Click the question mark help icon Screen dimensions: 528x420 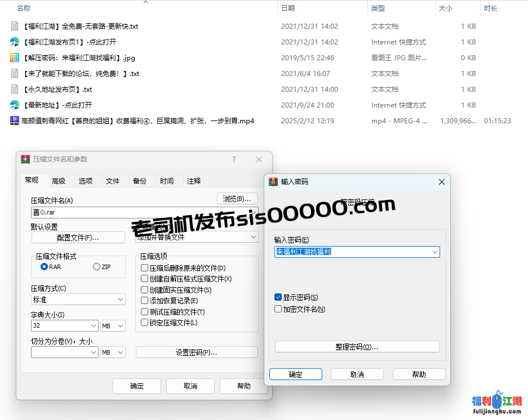pos(234,159)
